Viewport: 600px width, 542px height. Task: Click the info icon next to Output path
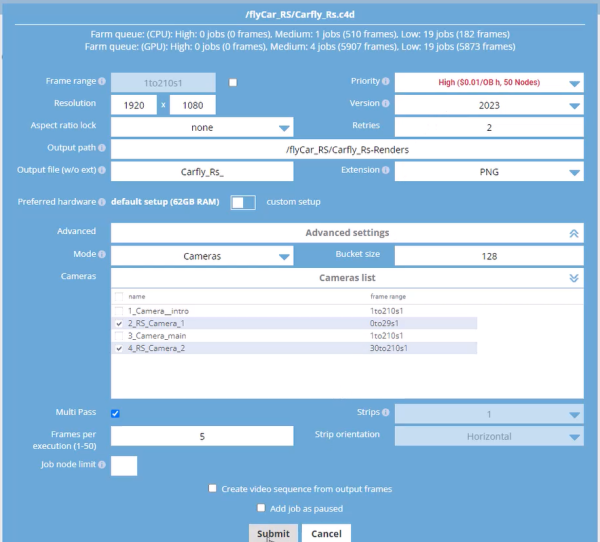pyautogui.click(x=101, y=149)
